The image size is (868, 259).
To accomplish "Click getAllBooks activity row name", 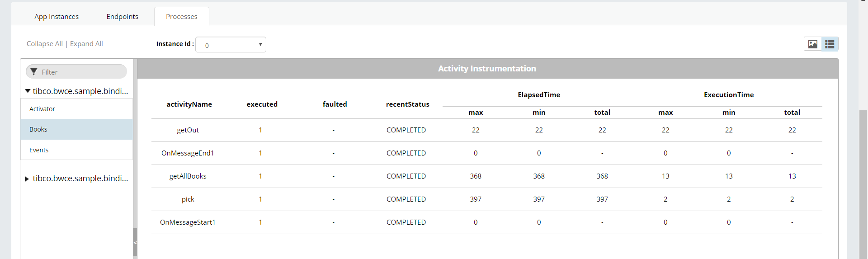I will point(188,176).
